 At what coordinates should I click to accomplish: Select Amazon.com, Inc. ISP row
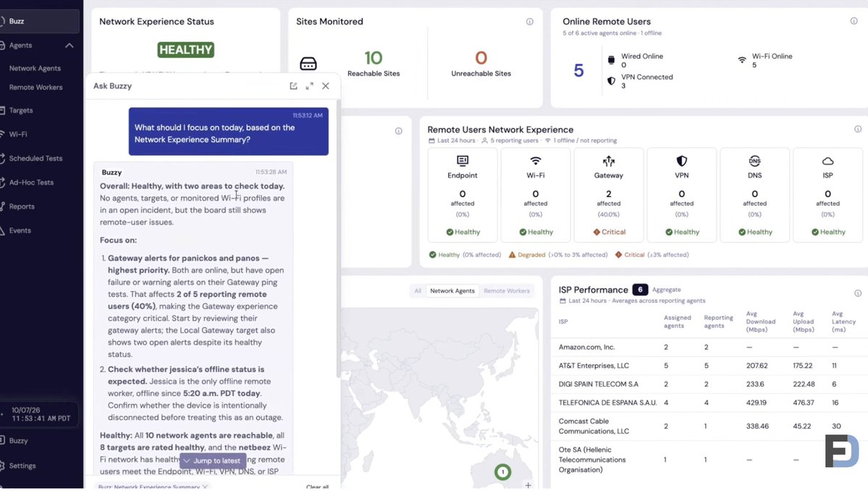[709, 347]
